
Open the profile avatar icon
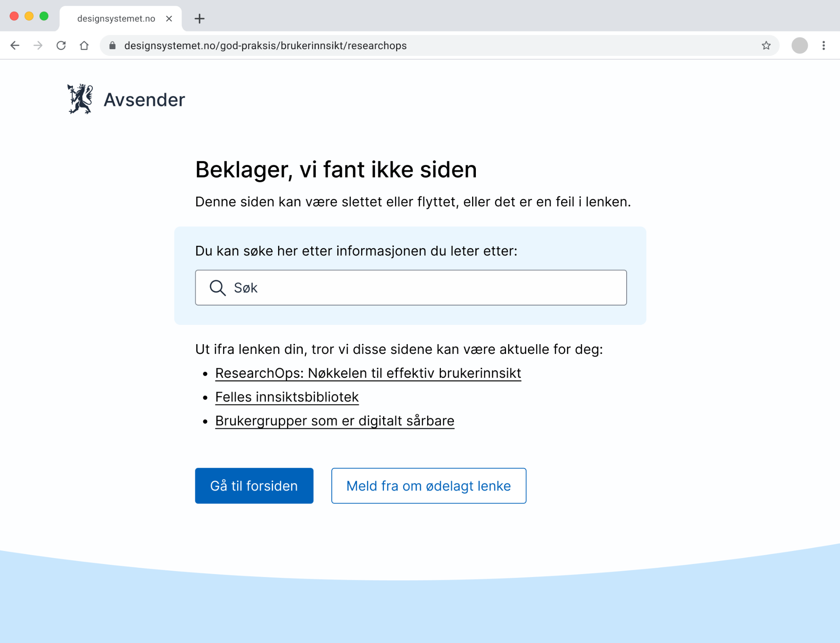800,45
